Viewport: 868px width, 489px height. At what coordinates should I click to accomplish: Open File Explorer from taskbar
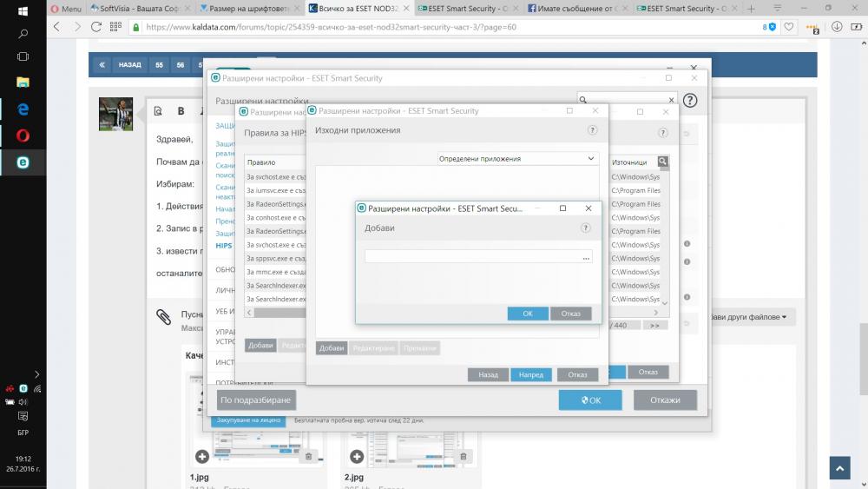(x=23, y=83)
